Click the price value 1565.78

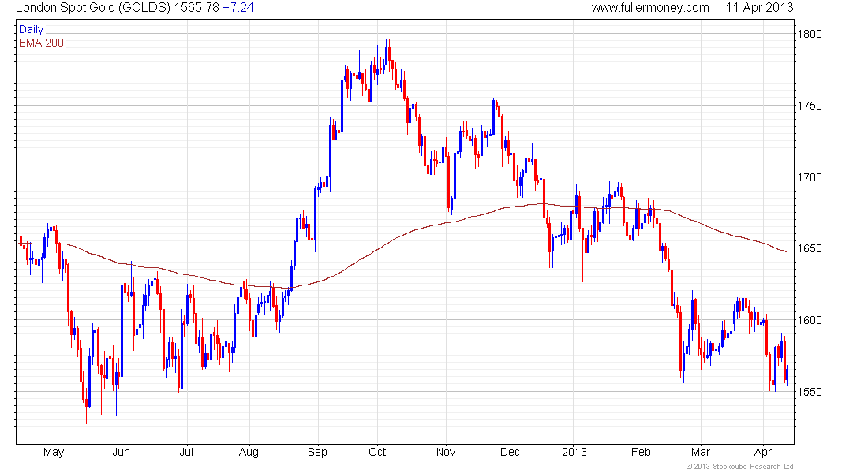pos(196,8)
